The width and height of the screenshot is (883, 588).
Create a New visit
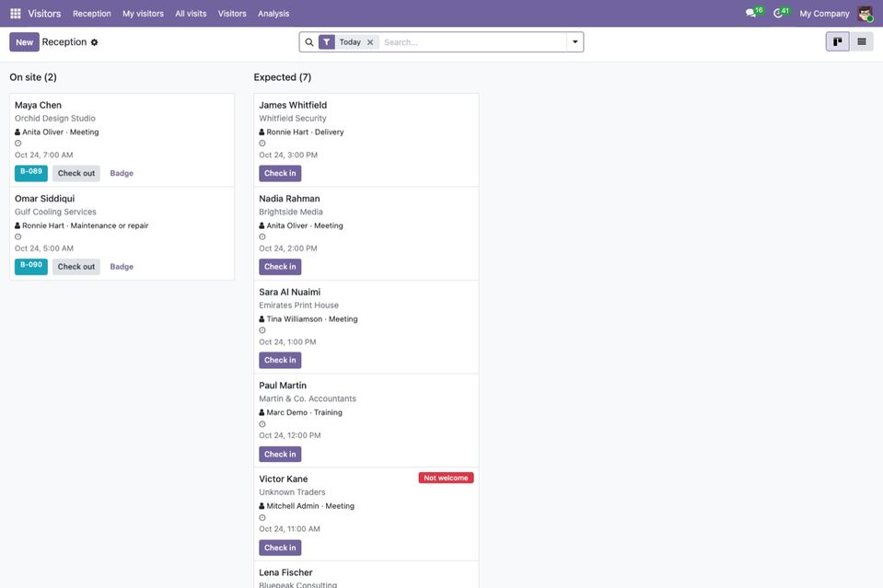tap(24, 42)
